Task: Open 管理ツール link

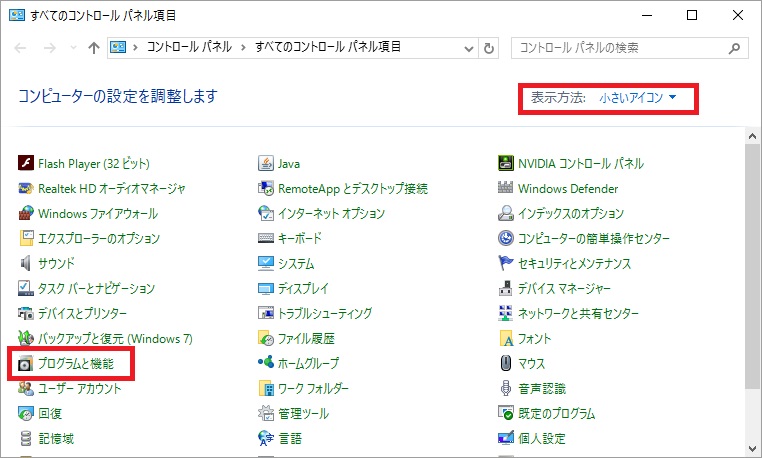Action: pos(304,413)
